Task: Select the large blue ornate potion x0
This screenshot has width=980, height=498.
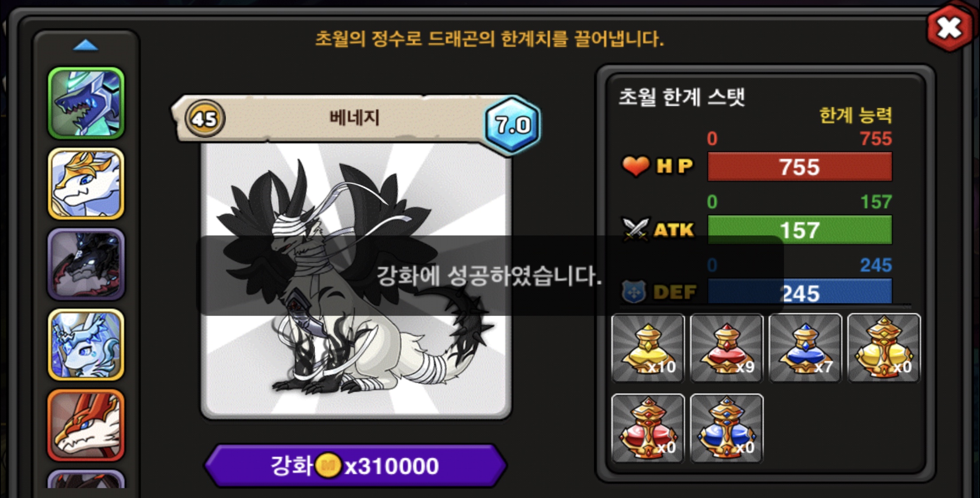Action: point(727,428)
